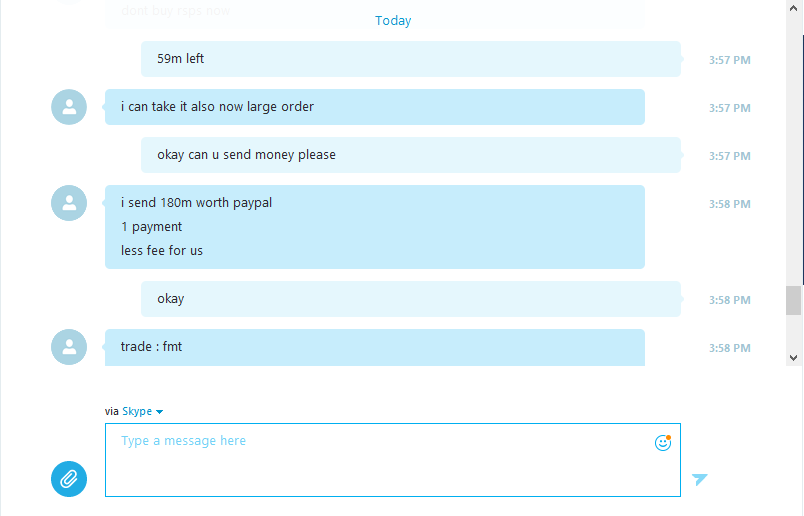Click the 'Today' date separator

pos(393,21)
